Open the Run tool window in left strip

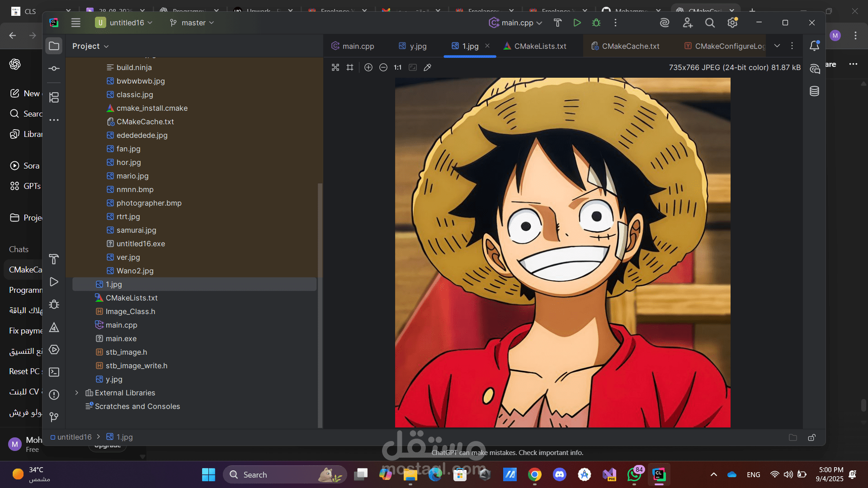54,282
